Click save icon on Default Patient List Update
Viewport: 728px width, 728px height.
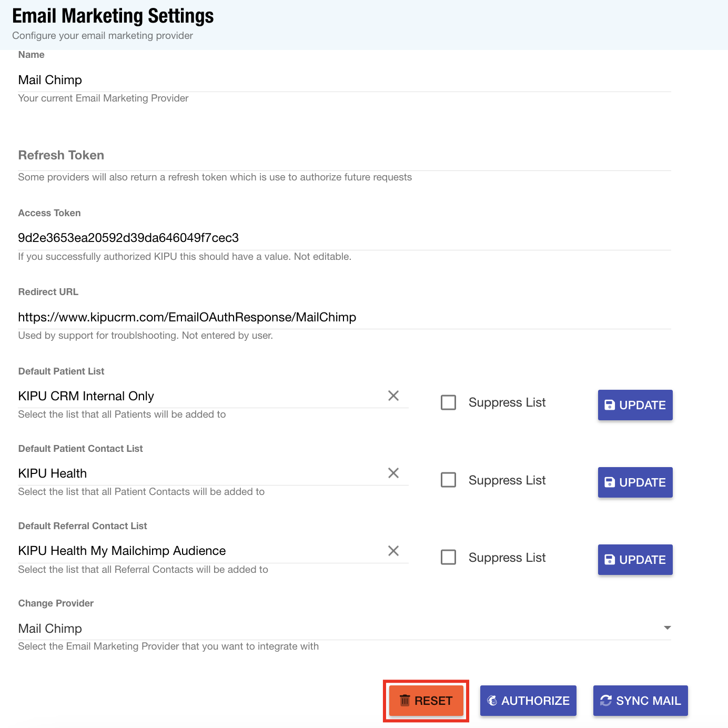[610, 405]
